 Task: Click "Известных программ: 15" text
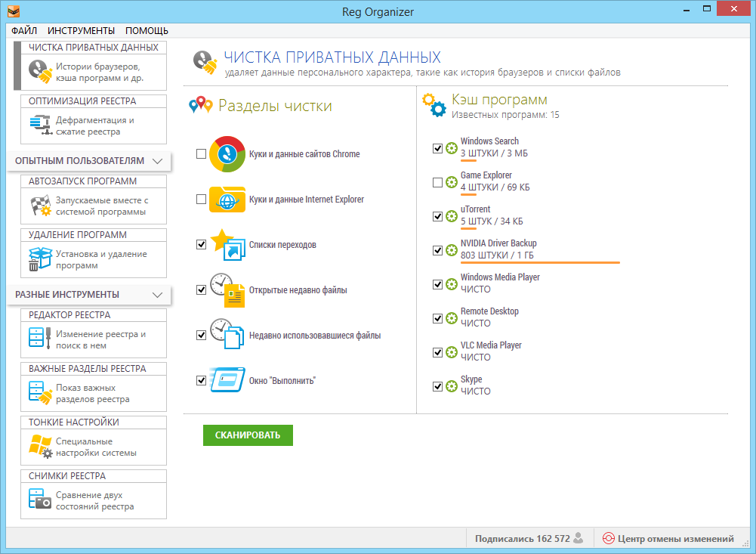point(505,115)
